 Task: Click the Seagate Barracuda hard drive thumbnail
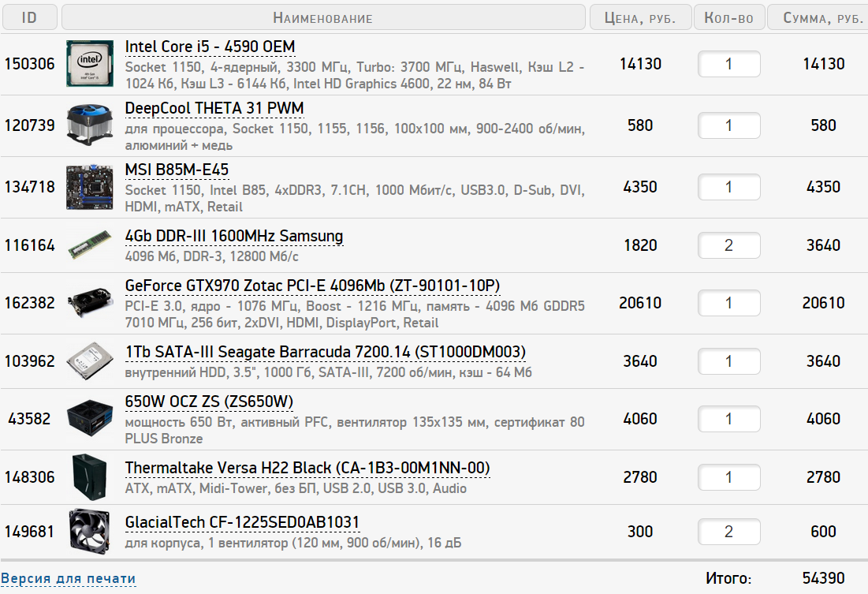(90, 361)
